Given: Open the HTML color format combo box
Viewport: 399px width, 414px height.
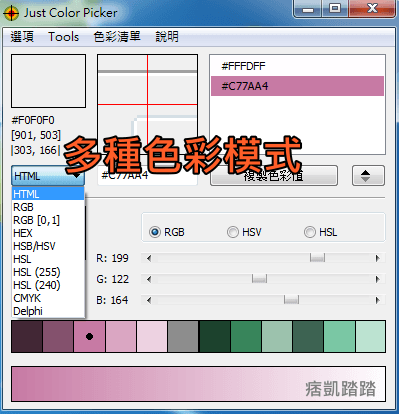Looking at the screenshot, I should pos(48,176).
